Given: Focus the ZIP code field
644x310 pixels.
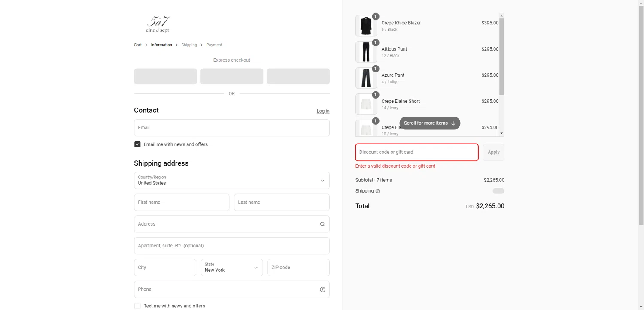Looking at the screenshot, I should click(298, 268).
